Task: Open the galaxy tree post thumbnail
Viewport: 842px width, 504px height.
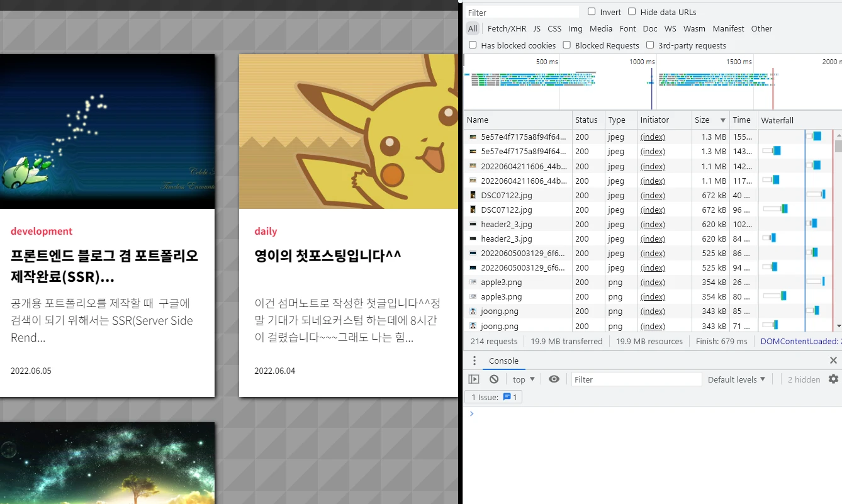Action: [x=107, y=463]
